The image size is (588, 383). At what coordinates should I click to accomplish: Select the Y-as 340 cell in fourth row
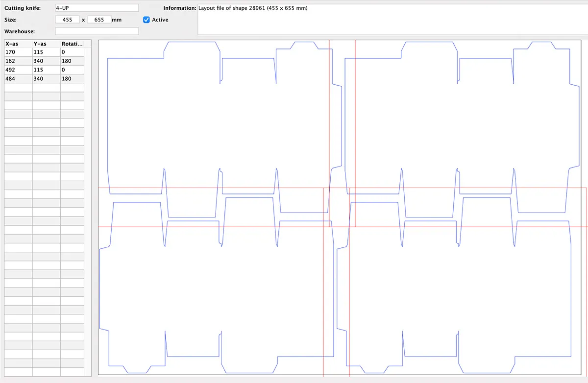click(46, 78)
